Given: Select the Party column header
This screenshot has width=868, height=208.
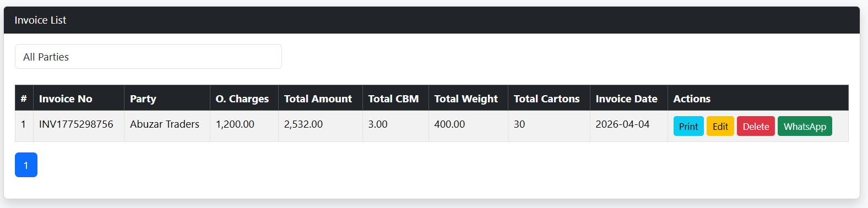Looking at the screenshot, I should [143, 99].
